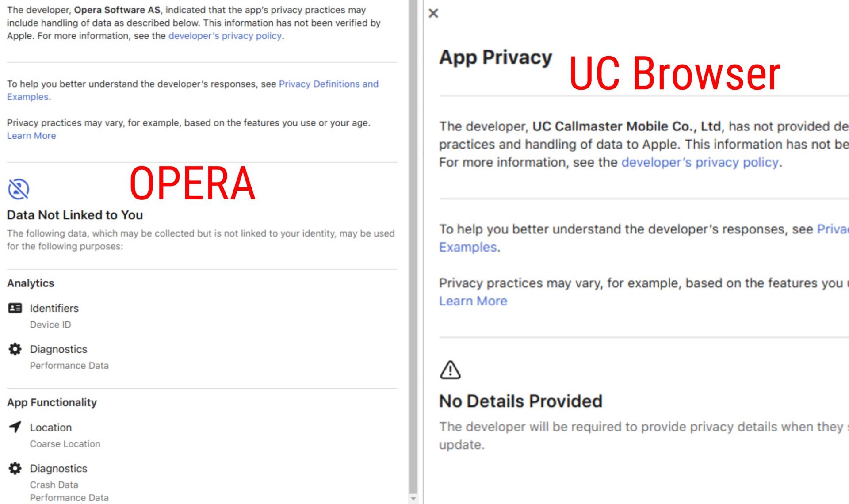Open Opera developer's privacy policy link
Viewport: 849px width, 504px height.
(x=225, y=36)
